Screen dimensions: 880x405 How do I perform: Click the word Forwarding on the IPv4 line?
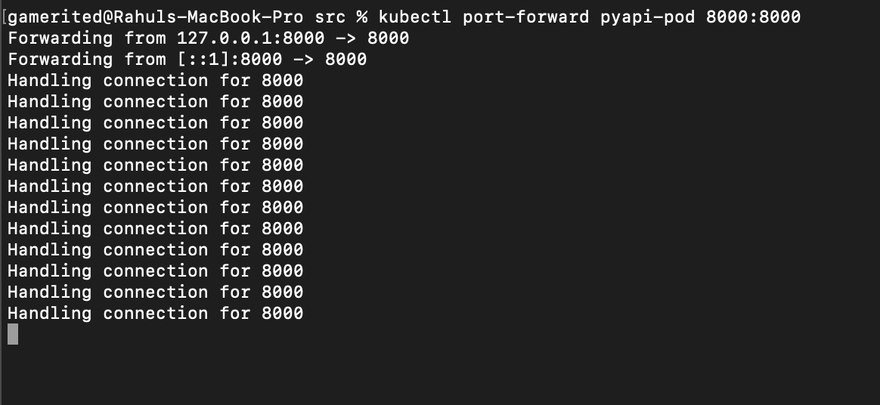(x=60, y=38)
